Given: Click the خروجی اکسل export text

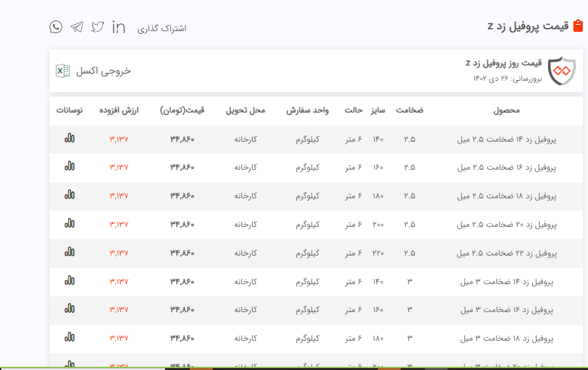Looking at the screenshot, I should (104, 71).
